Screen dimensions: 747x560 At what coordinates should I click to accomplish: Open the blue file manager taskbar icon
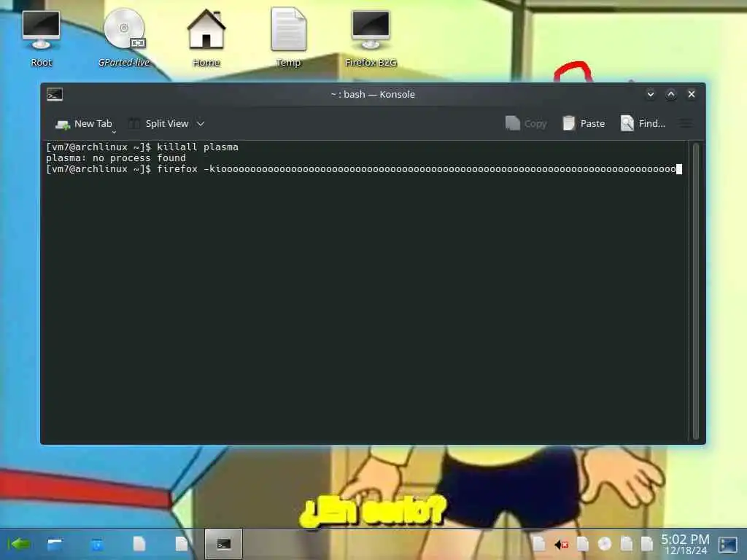(54, 544)
